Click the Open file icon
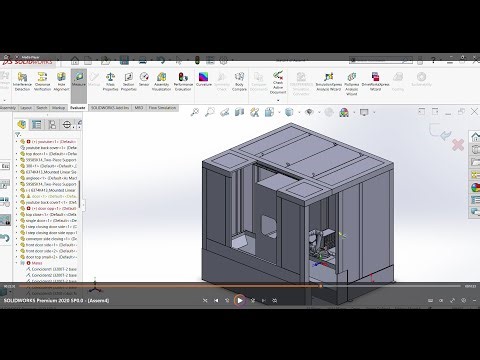 click(105, 61)
